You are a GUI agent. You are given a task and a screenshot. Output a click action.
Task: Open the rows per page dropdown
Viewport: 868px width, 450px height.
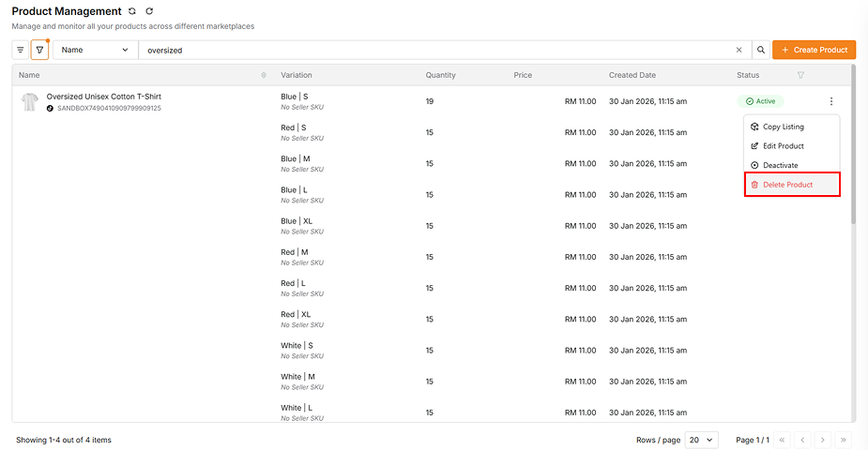[701, 440]
